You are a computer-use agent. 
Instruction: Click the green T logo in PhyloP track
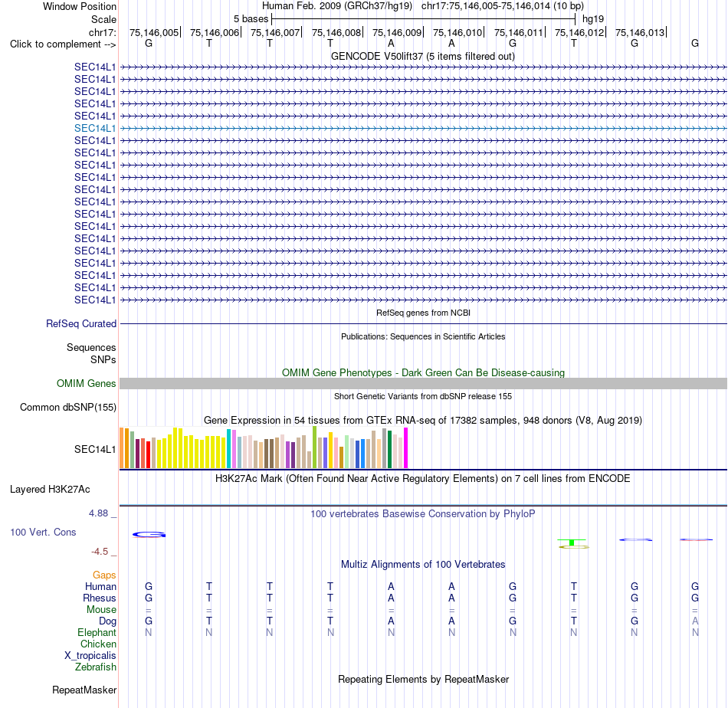(572, 542)
